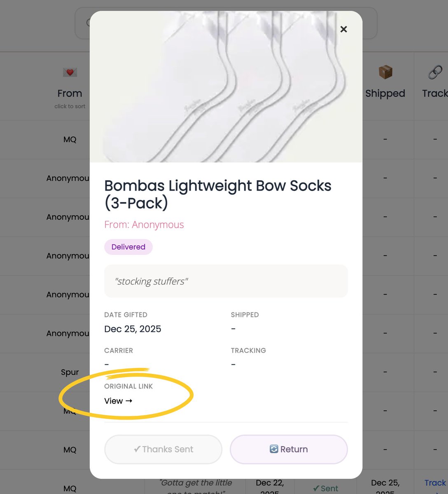The image size is (448, 494).
Task: Click the Sent status in bottom row
Action: (x=325, y=488)
